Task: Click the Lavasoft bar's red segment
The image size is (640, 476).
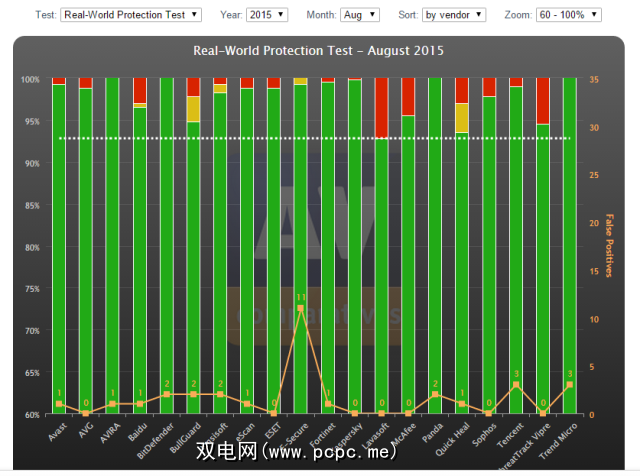Action: [x=382, y=108]
